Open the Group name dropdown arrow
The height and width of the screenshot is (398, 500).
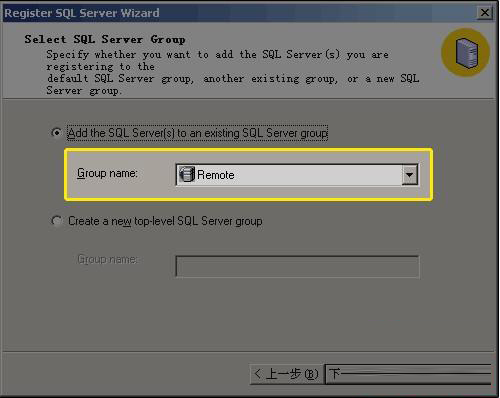[410, 175]
